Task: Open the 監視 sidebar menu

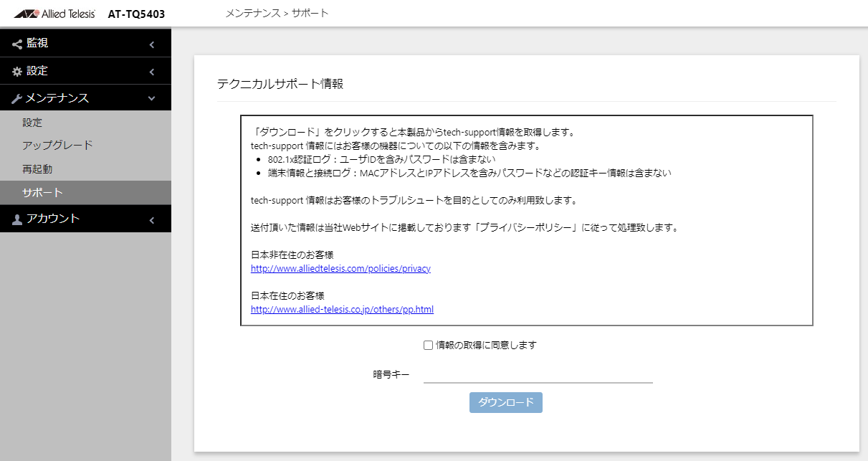Action: pyautogui.click(x=85, y=43)
